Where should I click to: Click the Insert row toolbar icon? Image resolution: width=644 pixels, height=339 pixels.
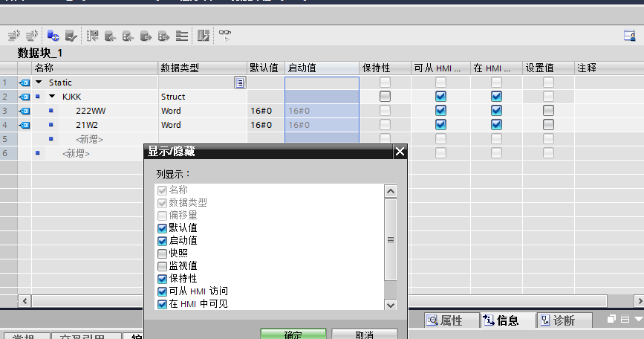click(x=14, y=36)
